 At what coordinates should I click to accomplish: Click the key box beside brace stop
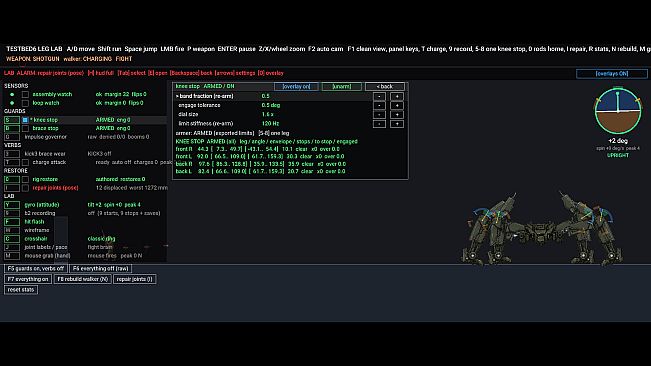point(12,128)
